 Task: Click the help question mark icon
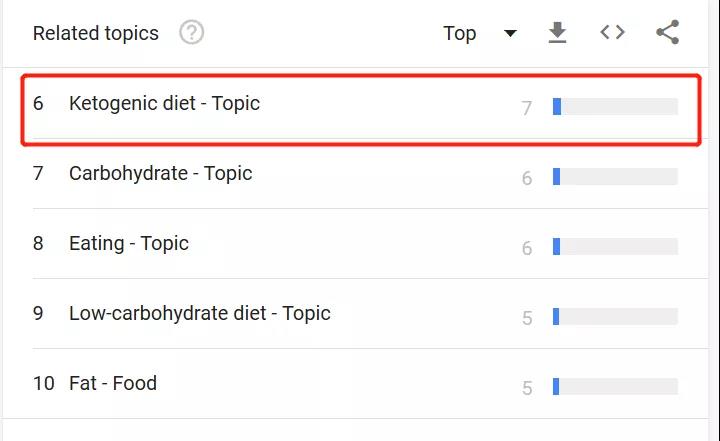tap(191, 33)
